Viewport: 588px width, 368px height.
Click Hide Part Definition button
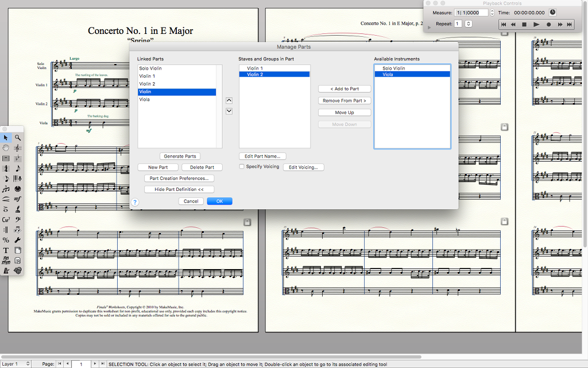pos(179,189)
